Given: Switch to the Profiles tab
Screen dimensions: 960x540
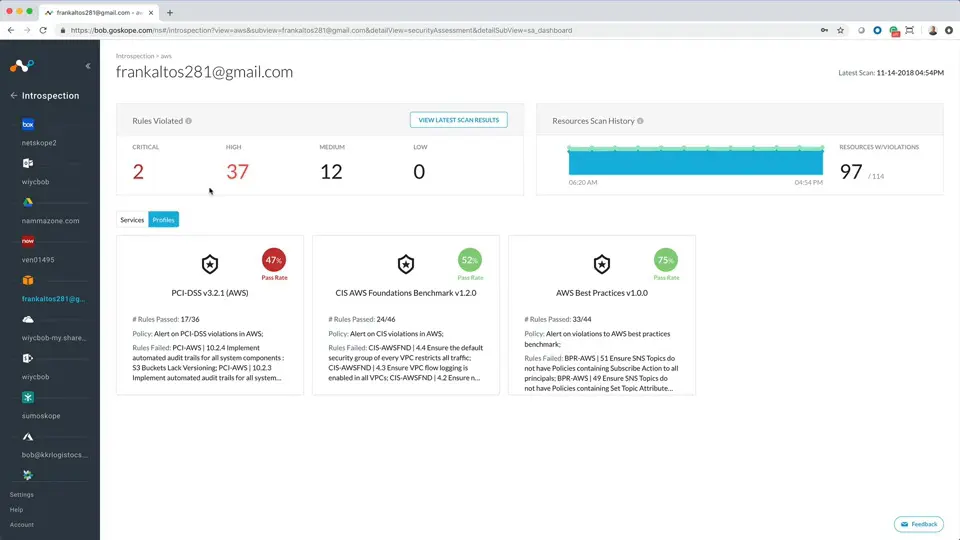Looking at the screenshot, I should (x=163, y=220).
